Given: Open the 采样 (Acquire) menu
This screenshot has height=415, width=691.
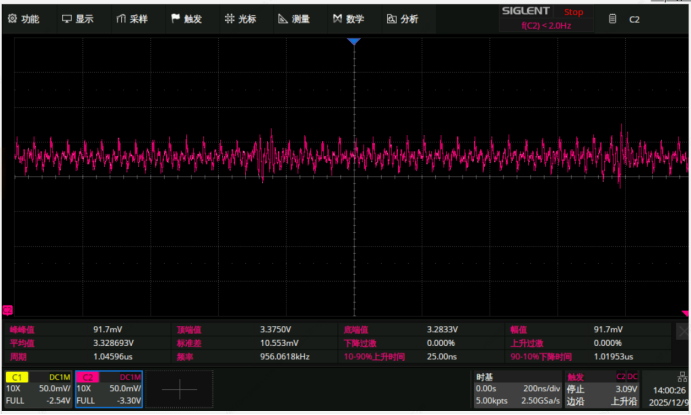Looking at the screenshot, I should click(x=132, y=19).
